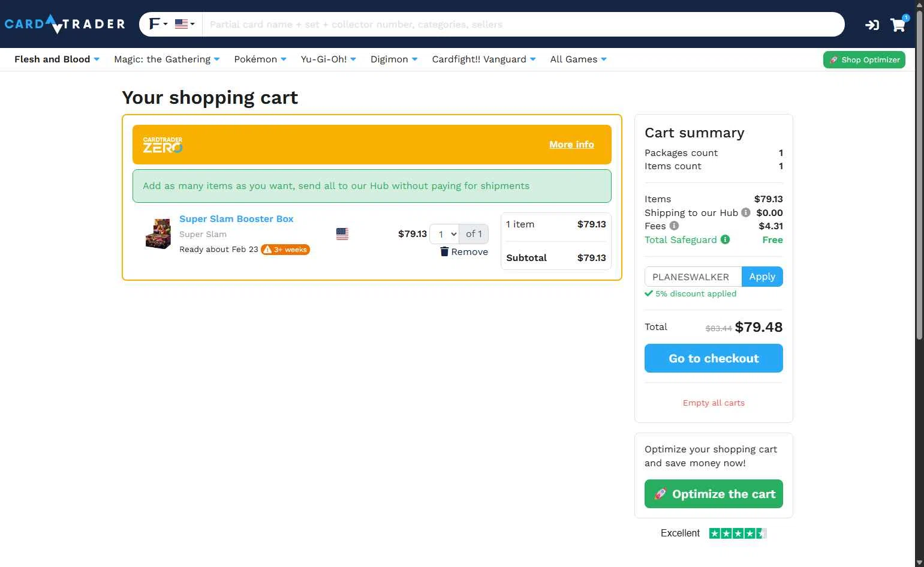Click the hub shipping info banner
The height and width of the screenshot is (567, 924).
[x=372, y=186]
